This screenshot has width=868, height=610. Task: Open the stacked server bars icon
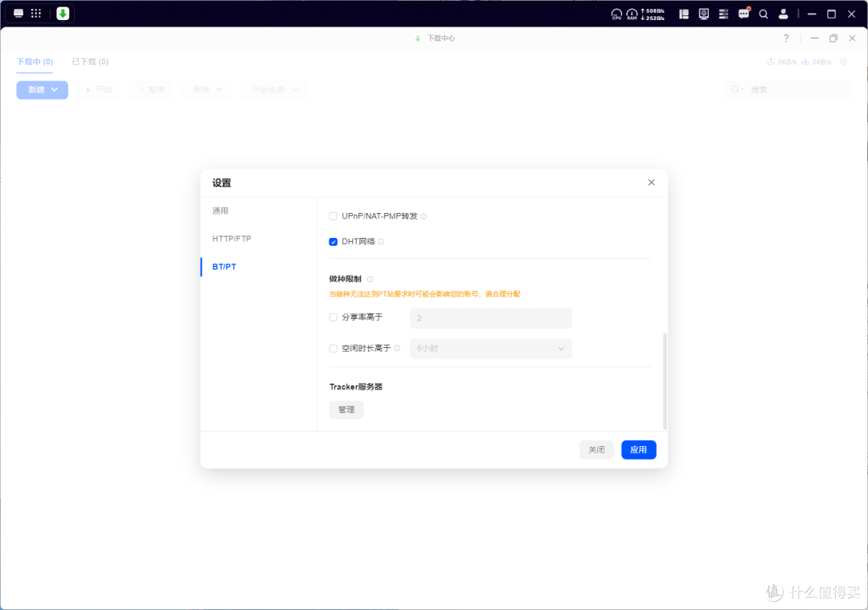click(x=723, y=14)
